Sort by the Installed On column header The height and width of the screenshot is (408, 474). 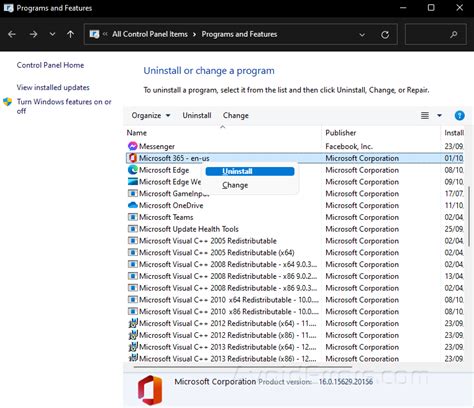tap(454, 133)
